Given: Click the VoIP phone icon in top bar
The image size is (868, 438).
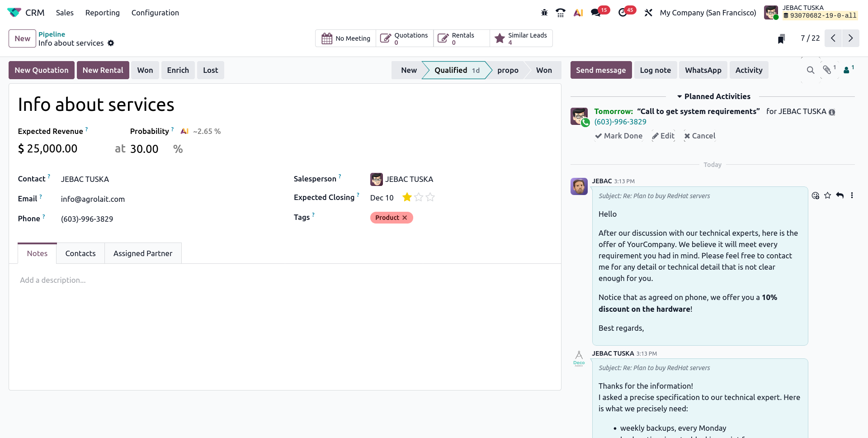Looking at the screenshot, I should [x=561, y=13].
